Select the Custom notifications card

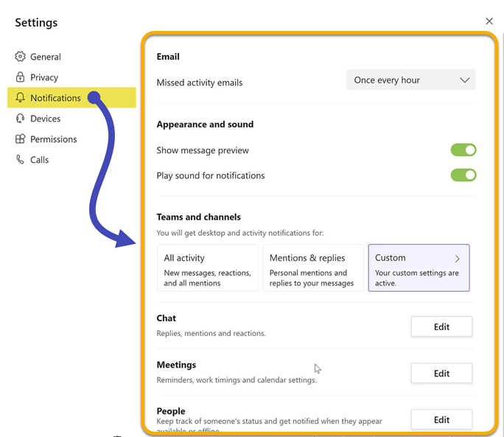419,268
